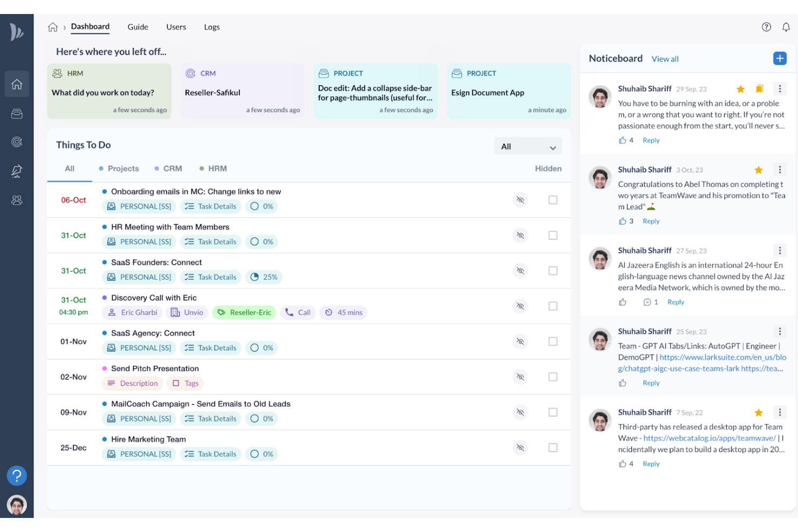Open the CRM target icon in the sidebar

[17, 142]
